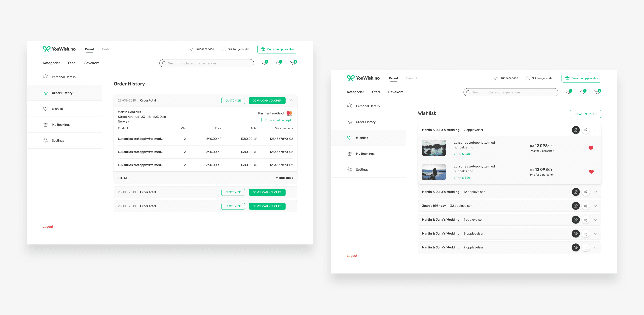This screenshot has height=315, width=644.
Task: Expand the last order total row
Action: coord(291,206)
